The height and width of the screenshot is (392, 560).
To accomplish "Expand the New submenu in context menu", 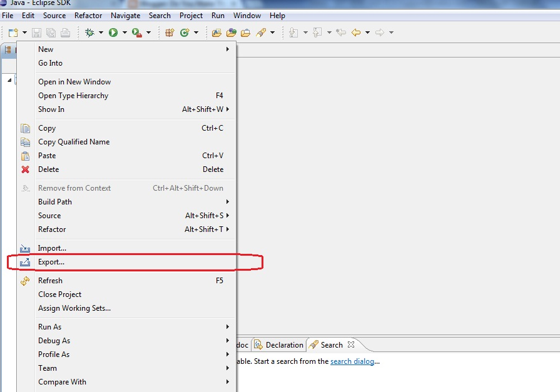I will coord(126,49).
